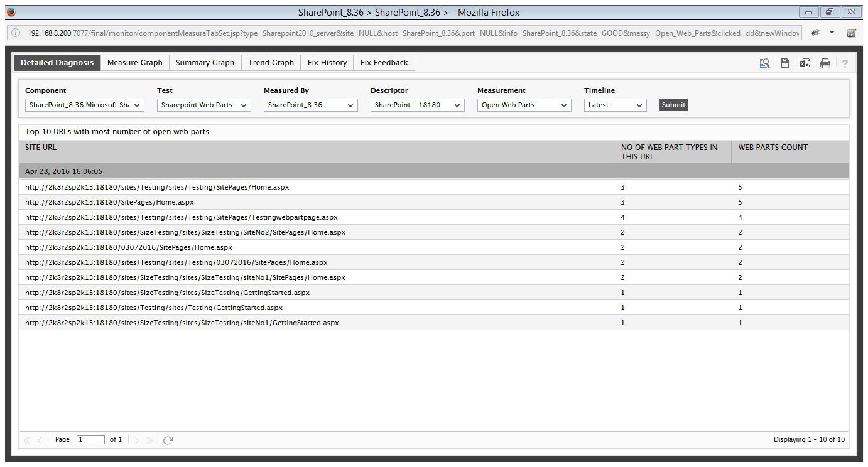Restore down the Firefox window

830,12
